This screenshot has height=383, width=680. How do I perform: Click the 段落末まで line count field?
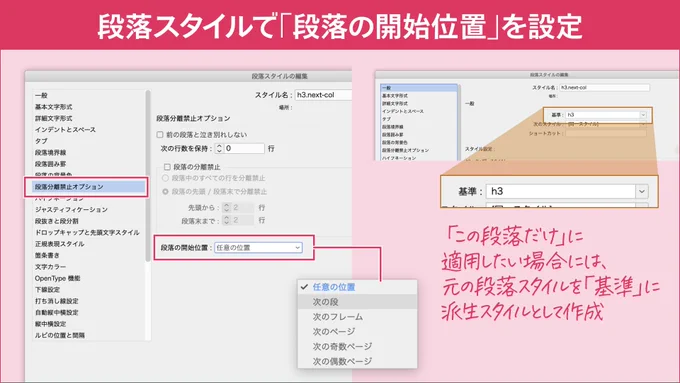[242, 220]
